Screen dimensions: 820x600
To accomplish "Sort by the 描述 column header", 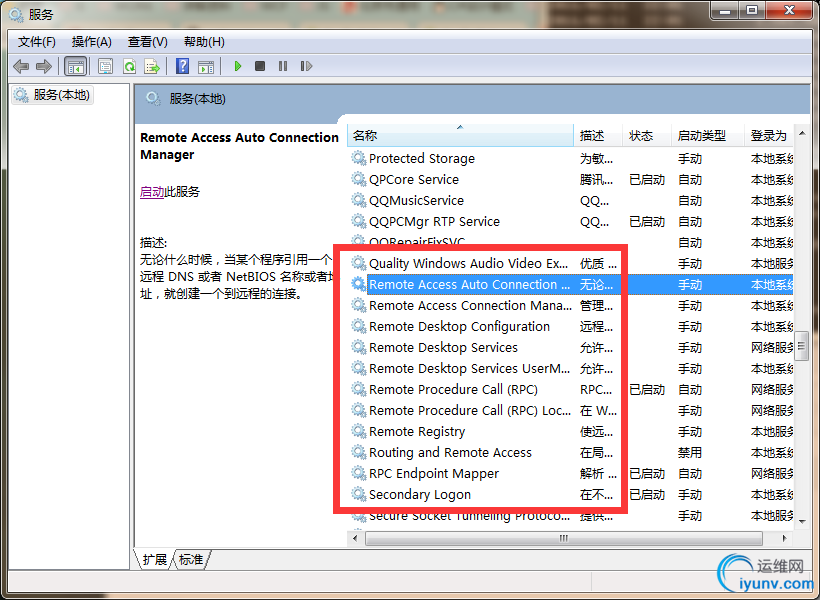I will click(x=598, y=135).
